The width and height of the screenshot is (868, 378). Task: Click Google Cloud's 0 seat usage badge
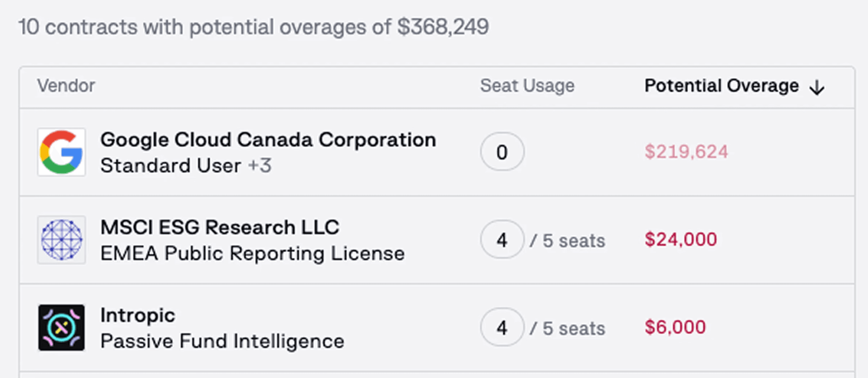click(502, 152)
